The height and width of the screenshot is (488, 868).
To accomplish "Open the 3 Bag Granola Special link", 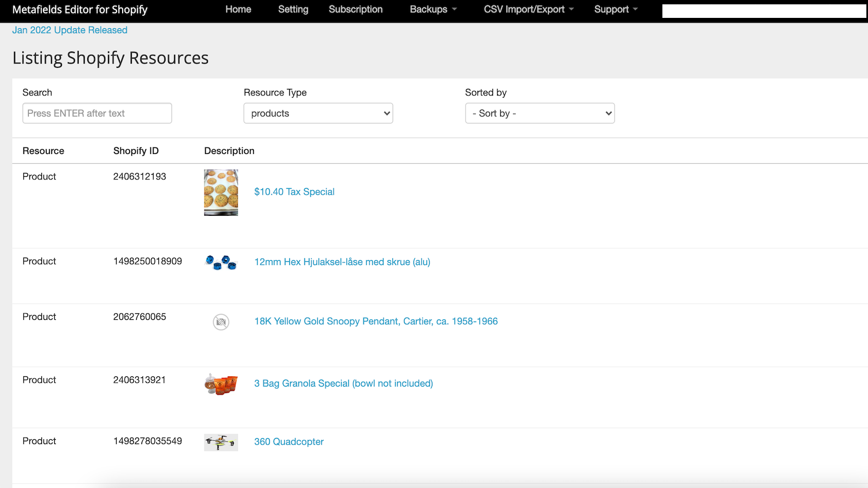I will [343, 383].
